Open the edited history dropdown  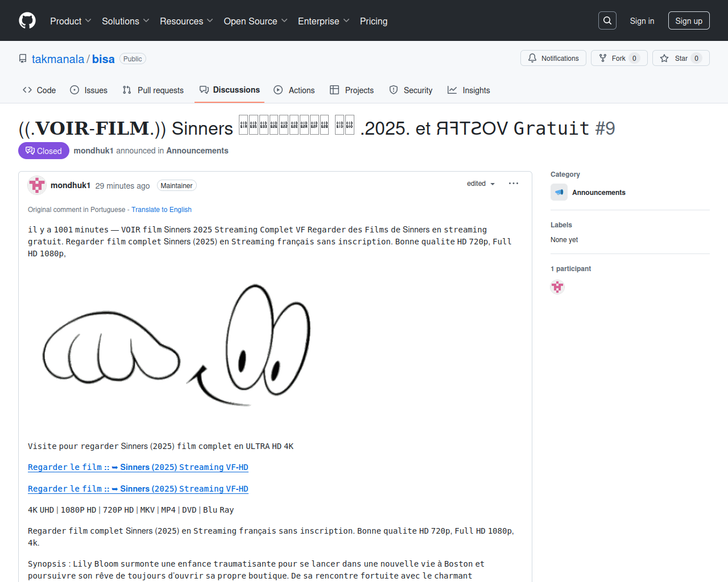[481, 184]
